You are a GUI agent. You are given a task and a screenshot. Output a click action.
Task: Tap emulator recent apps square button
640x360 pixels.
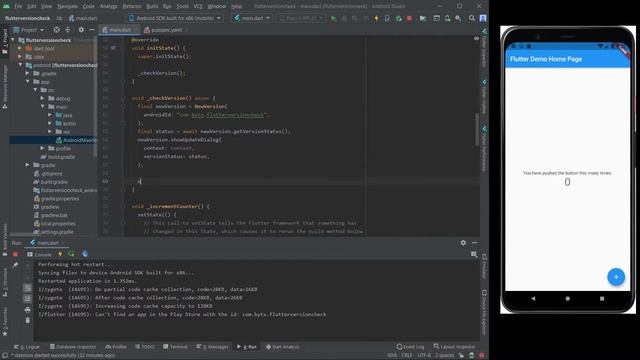click(602, 298)
